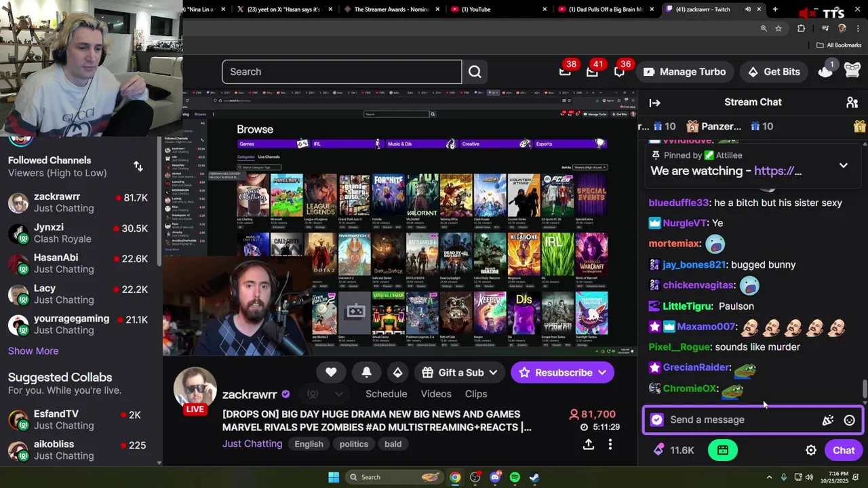Open zackrawrr's Videos tab
The width and height of the screenshot is (868, 488).
pos(436,394)
